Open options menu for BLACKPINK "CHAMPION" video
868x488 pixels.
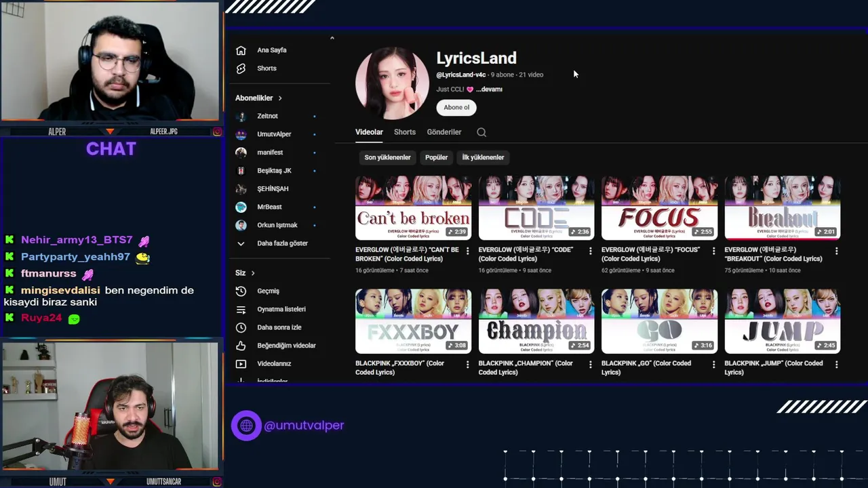(590, 364)
